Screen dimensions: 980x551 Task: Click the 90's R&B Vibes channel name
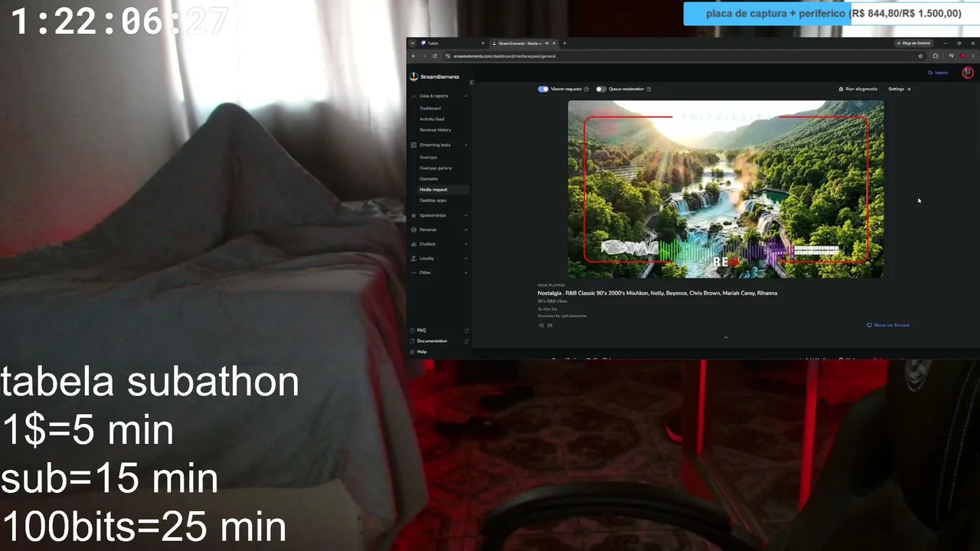(552, 301)
